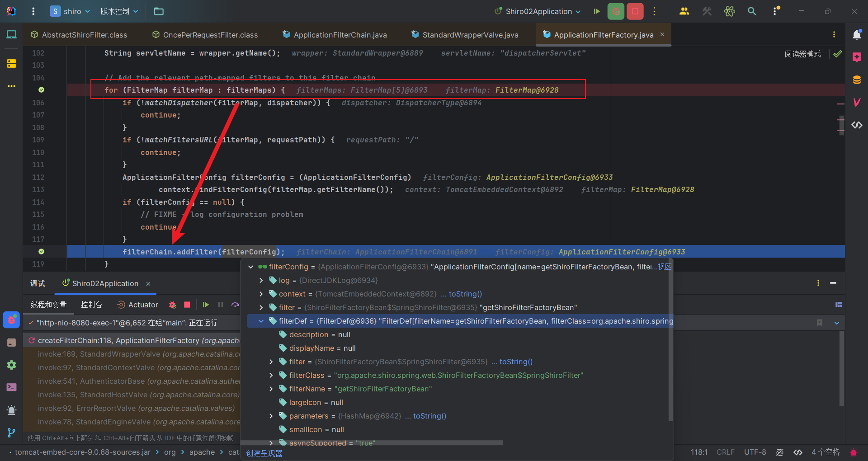Screen dimensions: 868x461
Task: Click Reader Mode label 阅读器模式
Action: [802, 54]
